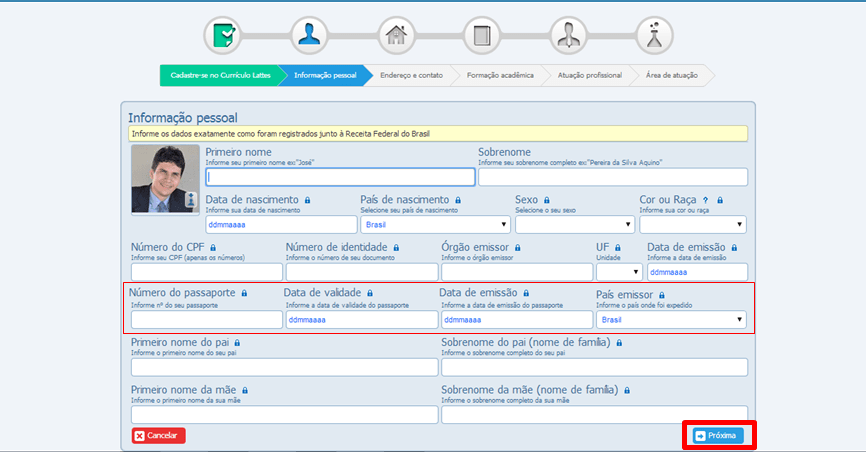
Task: Click the upload icon on profile photo
Action: (191, 200)
